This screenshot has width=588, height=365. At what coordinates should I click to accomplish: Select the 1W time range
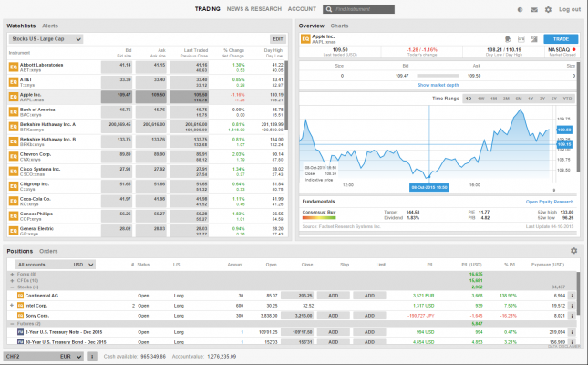(x=481, y=99)
